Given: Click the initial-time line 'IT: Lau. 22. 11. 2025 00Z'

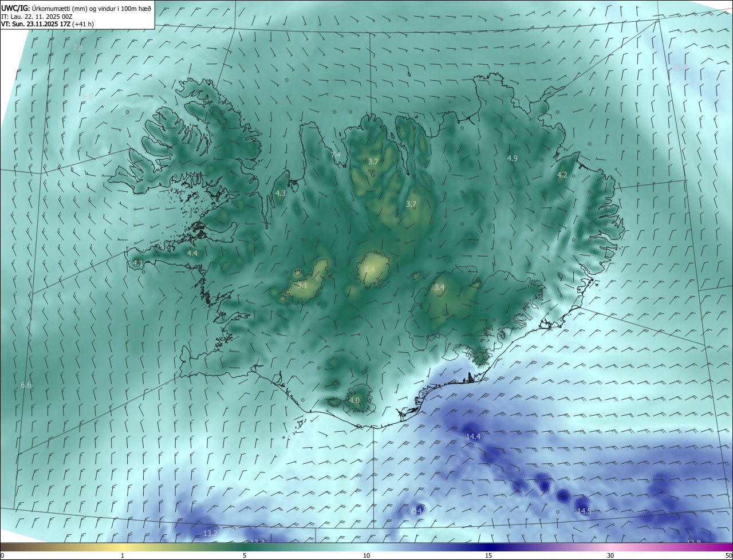Looking at the screenshot, I should click(x=37, y=17).
